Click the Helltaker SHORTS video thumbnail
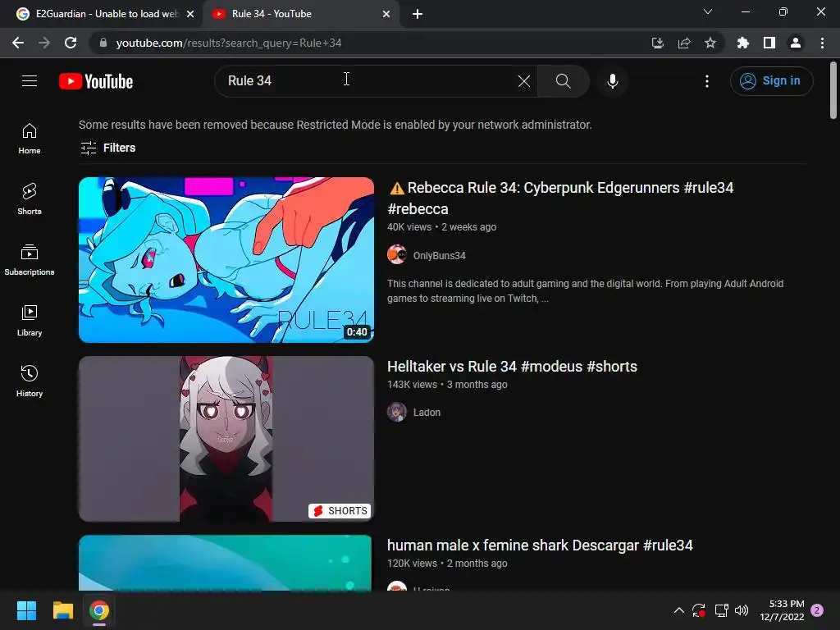This screenshot has width=840, height=630. point(226,439)
